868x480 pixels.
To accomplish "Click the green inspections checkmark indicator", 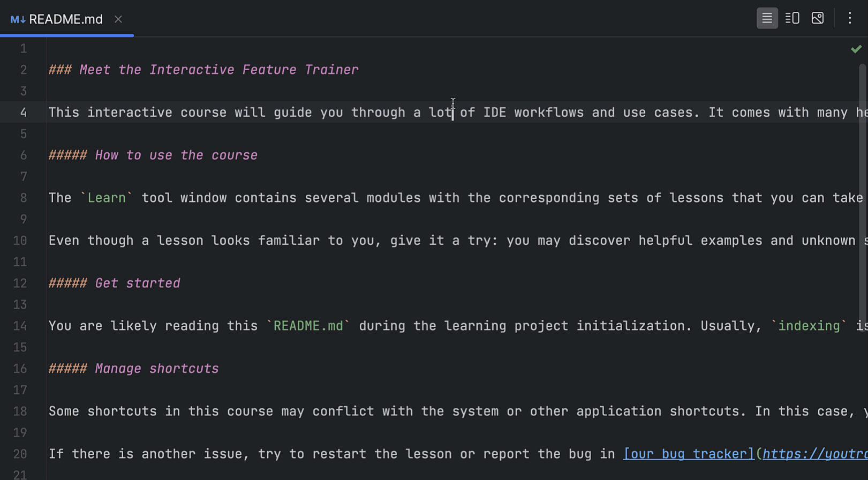I will tap(855, 48).
